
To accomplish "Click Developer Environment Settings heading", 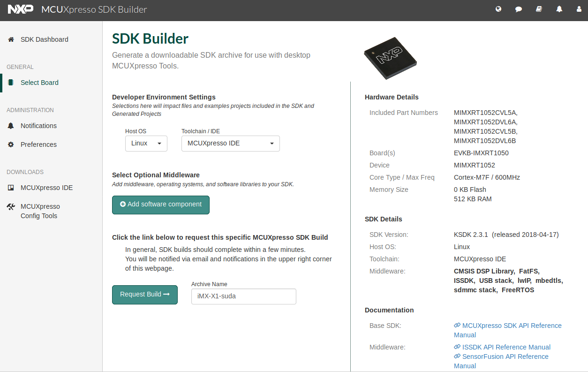I will point(164,97).
